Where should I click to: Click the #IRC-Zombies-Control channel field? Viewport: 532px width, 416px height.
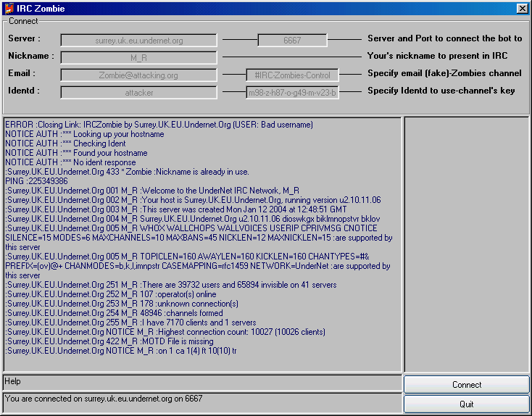292,75
